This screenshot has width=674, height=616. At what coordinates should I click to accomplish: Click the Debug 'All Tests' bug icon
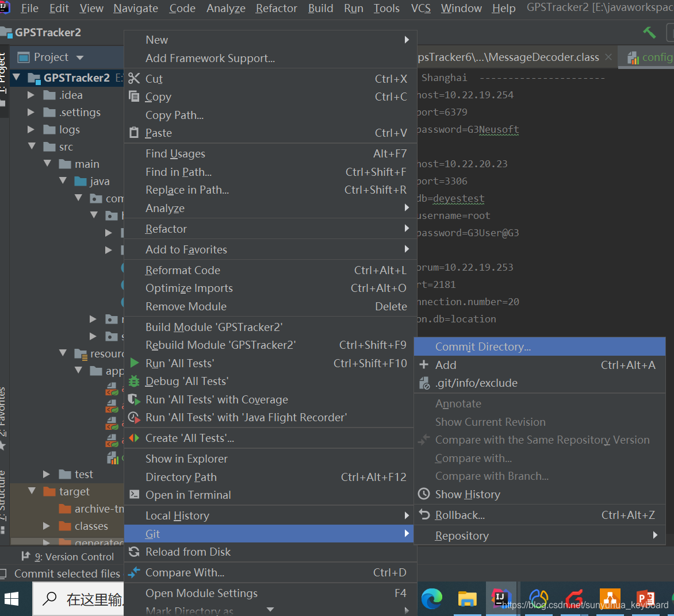(x=134, y=381)
